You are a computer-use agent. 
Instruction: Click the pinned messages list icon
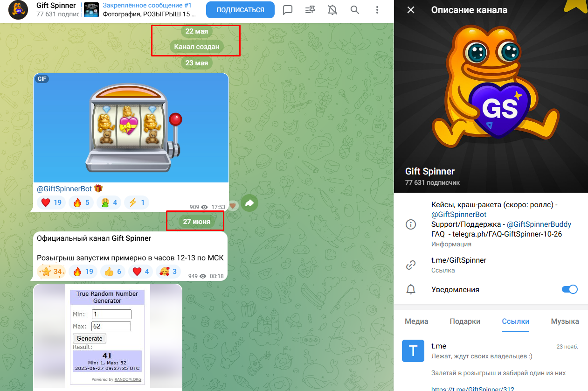click(310, 10)
